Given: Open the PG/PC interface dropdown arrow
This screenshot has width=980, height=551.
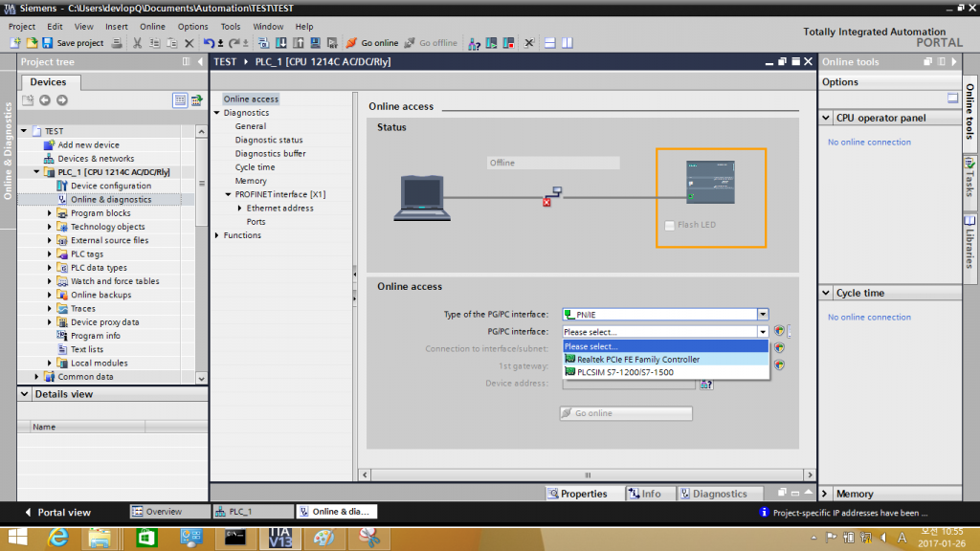Looking at the screenshot, I should click(763, 332).
